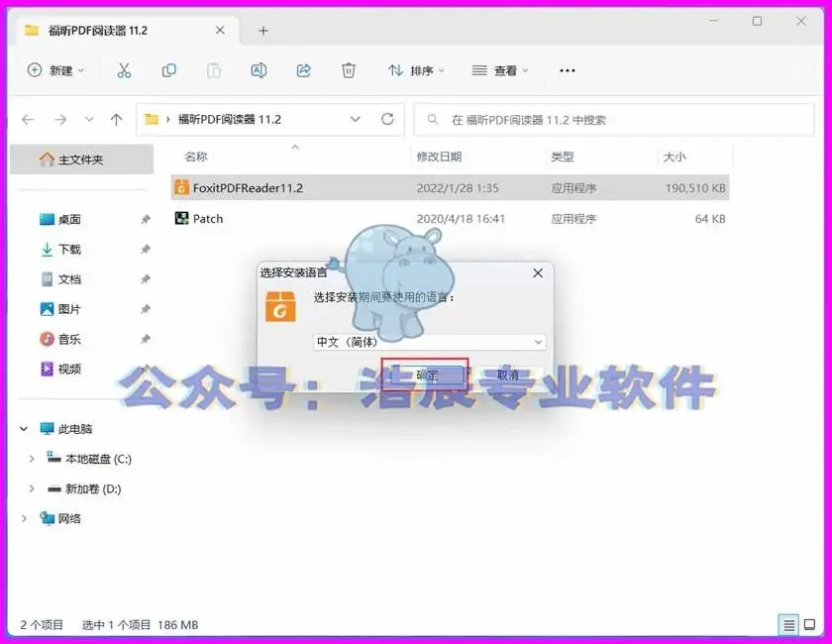Screen dimensions: 832x644
Task: Expand 新加卷 (D:) node
Action: (x=32, y=488)
